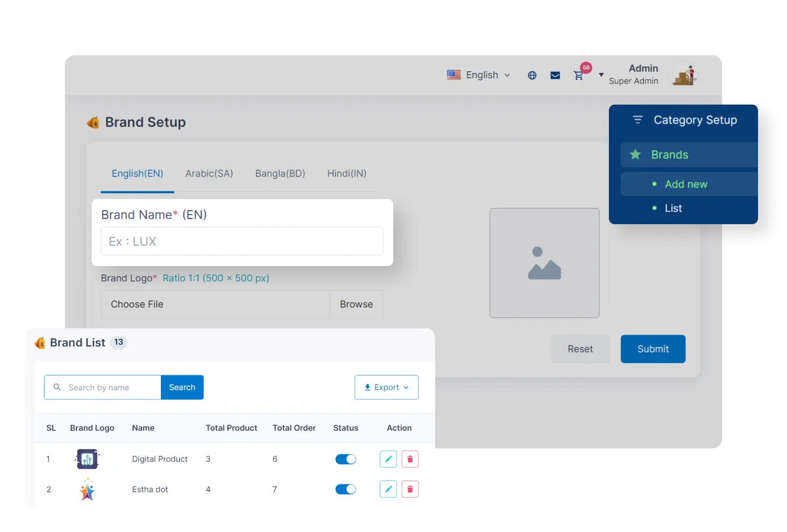
Task: Click the image placeholder for brand logo preview
Action: [x=544, y=263]
